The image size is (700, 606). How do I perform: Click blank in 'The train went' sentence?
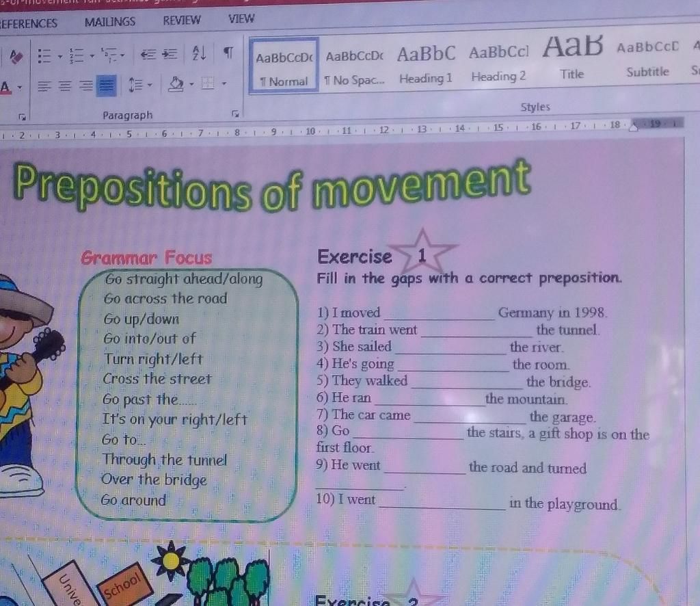(476, 332)
